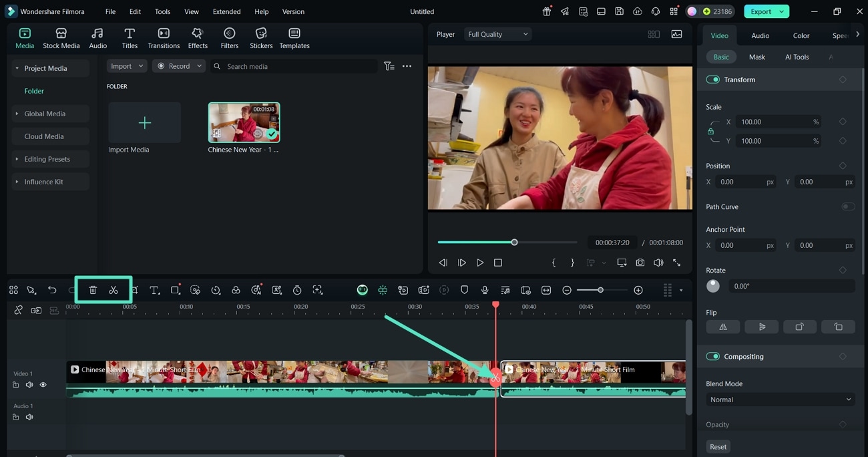The height and width of the screenshot is (457, 868).
Task: Lock the Audio 1 track
Action: pyautogui.click(x=16, y=417)
